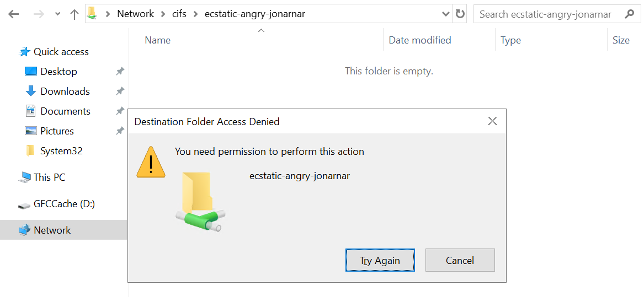Unpin Documents using its pin icon
This screenshot has height=297, width=644.
click(x=120, y=111)
